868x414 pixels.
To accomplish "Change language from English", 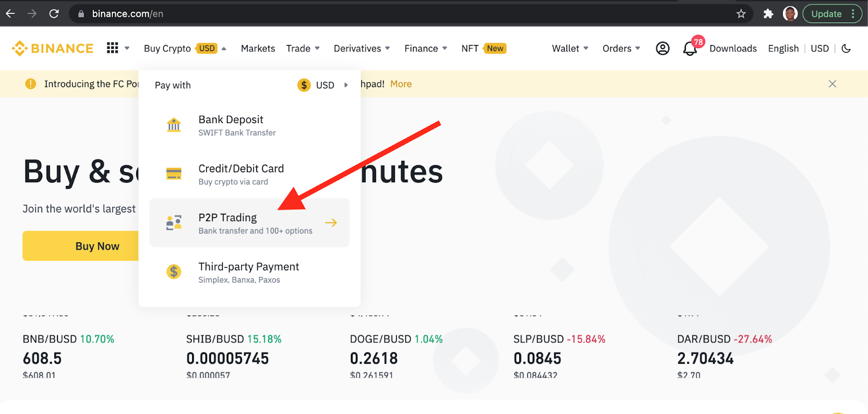I will pyautogui.click(x=783, y=48).
